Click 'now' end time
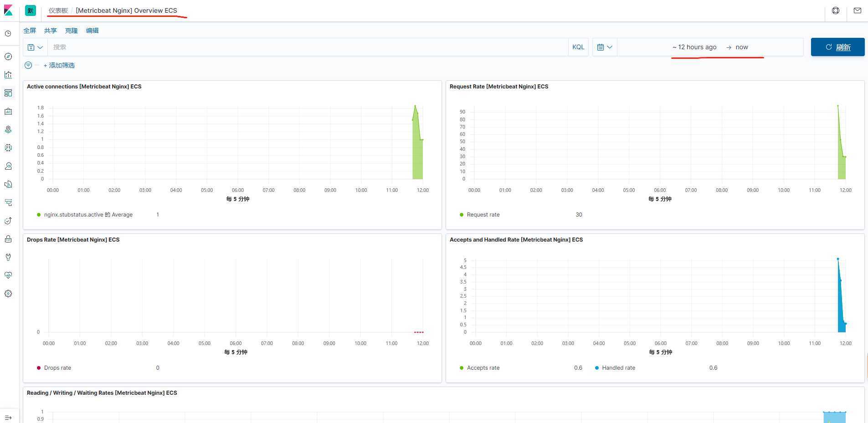Image resolution: width=868 pixels, height=423 pixels. [x=742, y=47]
